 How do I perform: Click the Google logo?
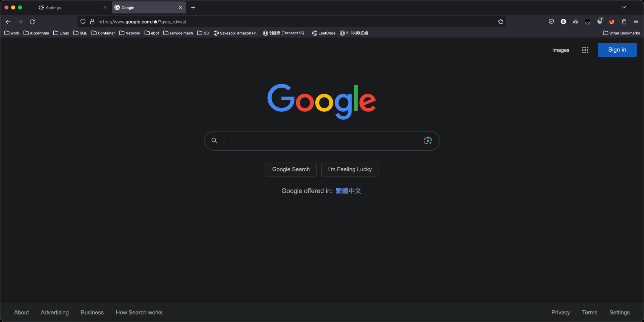pyautogui.click(x=322, y=101)
